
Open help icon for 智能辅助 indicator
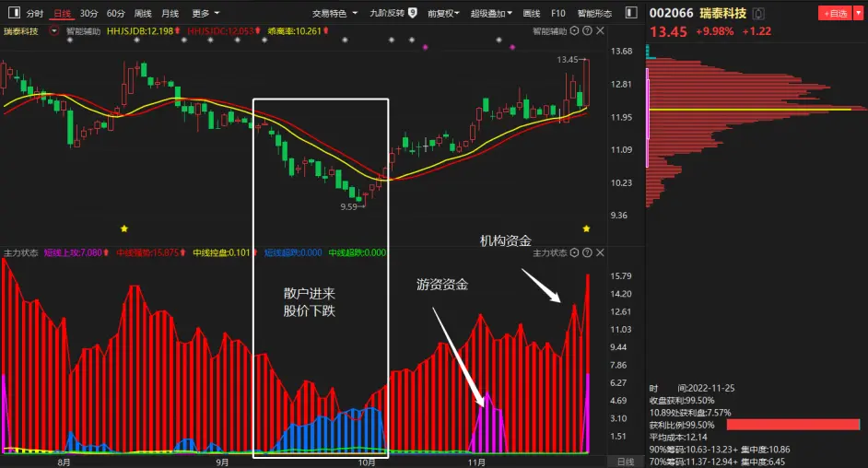[x=587, y=31]
